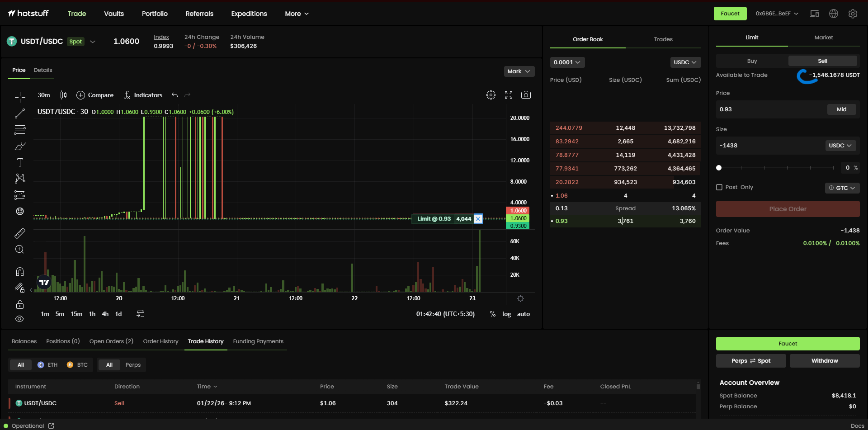The image size is (868, 430).
Task: Open the Vaults menu item
Action: point(114,14)
